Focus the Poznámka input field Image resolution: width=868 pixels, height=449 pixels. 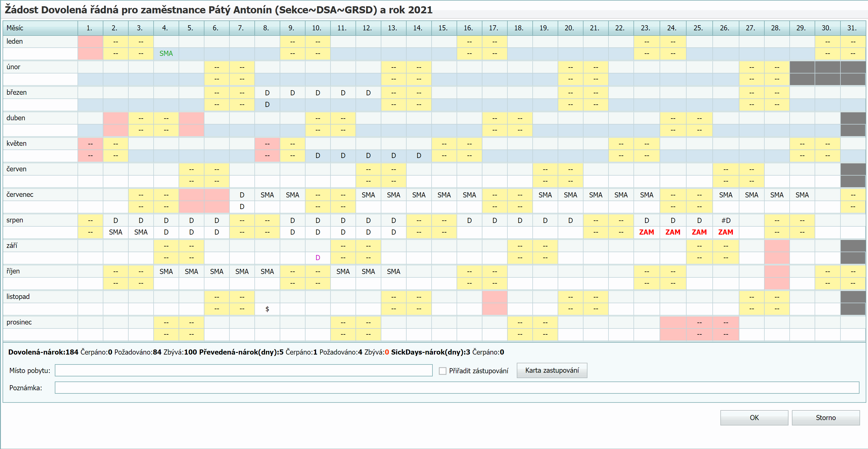[x=457, y=387]
